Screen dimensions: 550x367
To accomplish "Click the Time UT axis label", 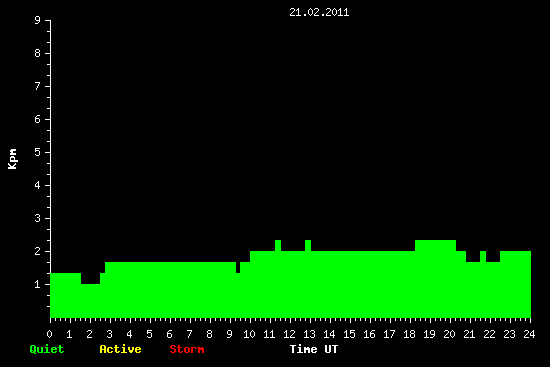I will click(314, 349).
